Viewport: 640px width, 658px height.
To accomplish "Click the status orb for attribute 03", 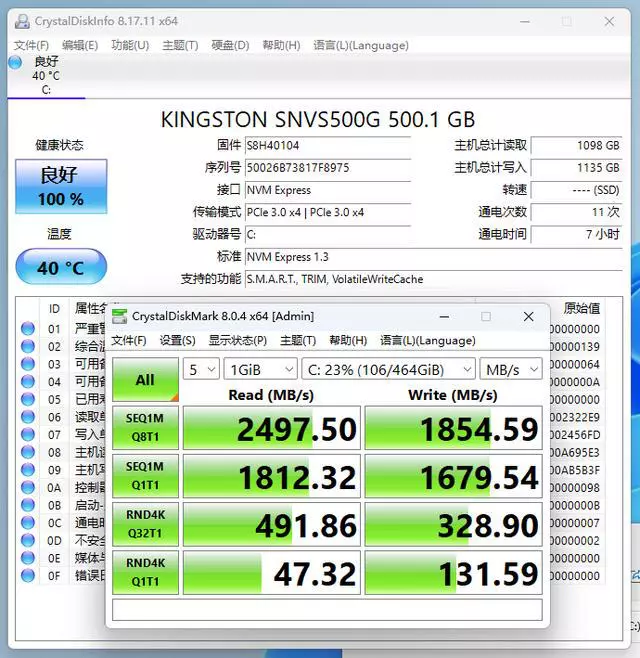I will [x=28, y=364].
